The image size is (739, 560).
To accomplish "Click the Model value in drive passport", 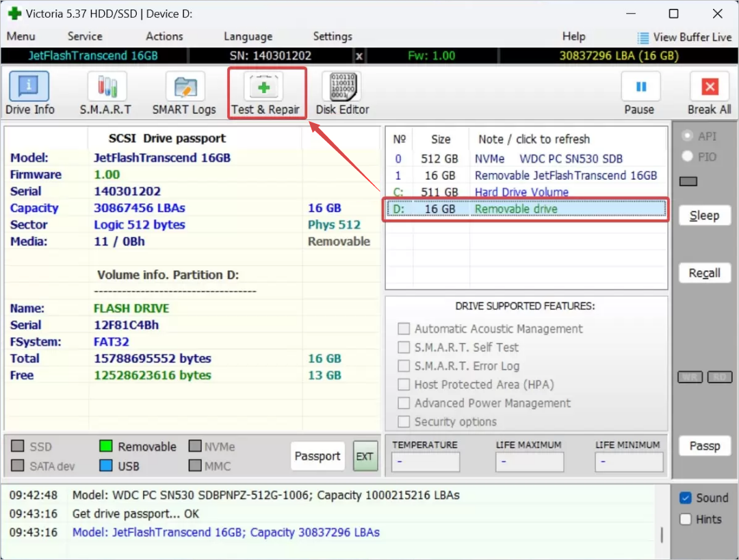I will coord(162,158).
